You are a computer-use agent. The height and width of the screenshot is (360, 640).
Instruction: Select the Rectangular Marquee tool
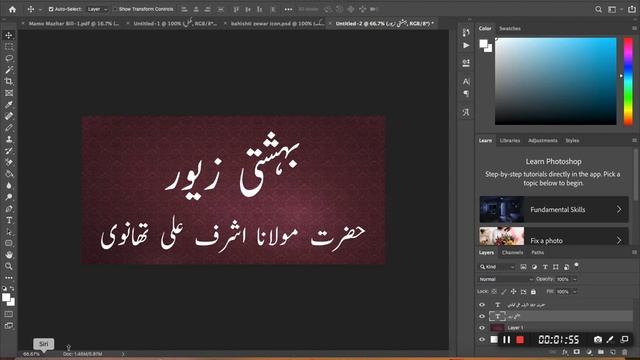(9, 47)
